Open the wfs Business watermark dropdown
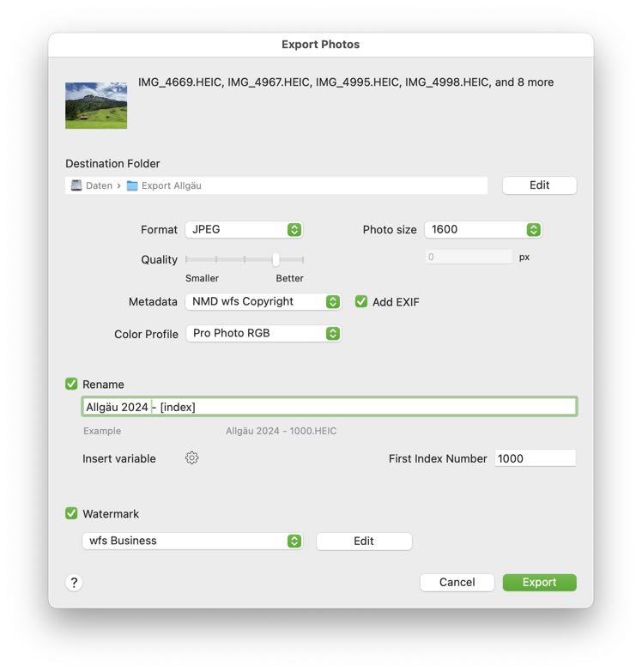This screenshot has height=672, width=642. (192, 541)
